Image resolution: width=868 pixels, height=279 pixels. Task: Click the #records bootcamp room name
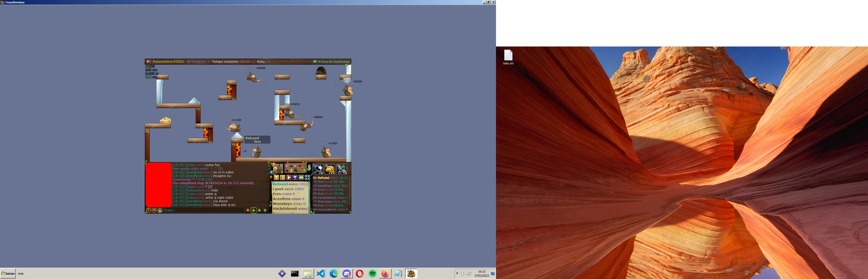click(334, 62)
